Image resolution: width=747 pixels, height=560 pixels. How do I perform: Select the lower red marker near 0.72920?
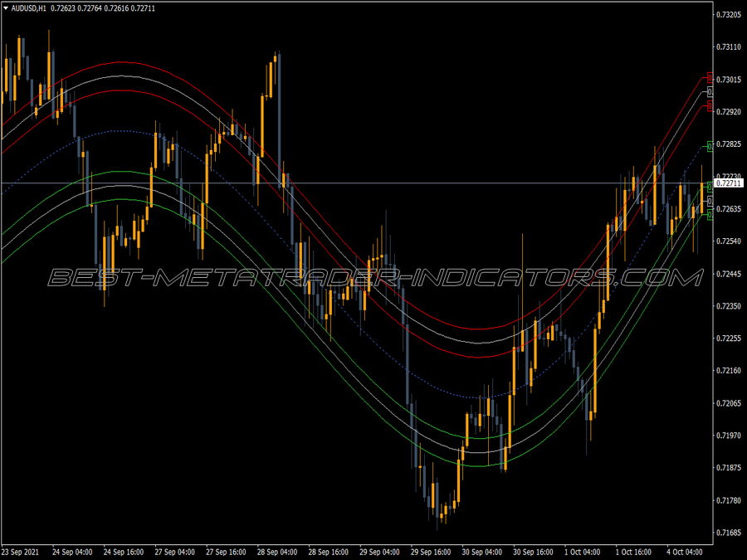pyautogui.click(x=710, y=105)
